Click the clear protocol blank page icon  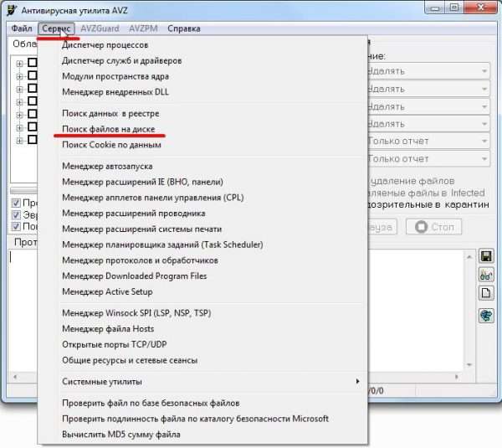(x=486, y=293)
